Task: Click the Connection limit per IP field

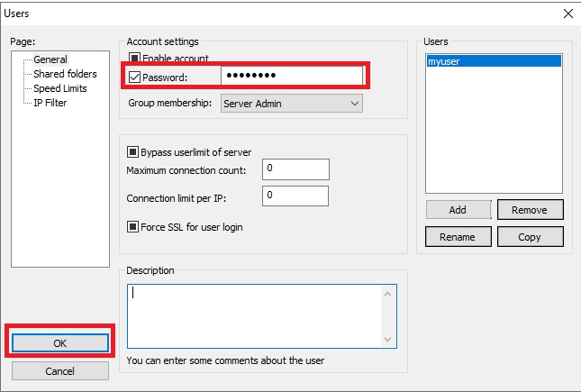Action: pos(295,196)
